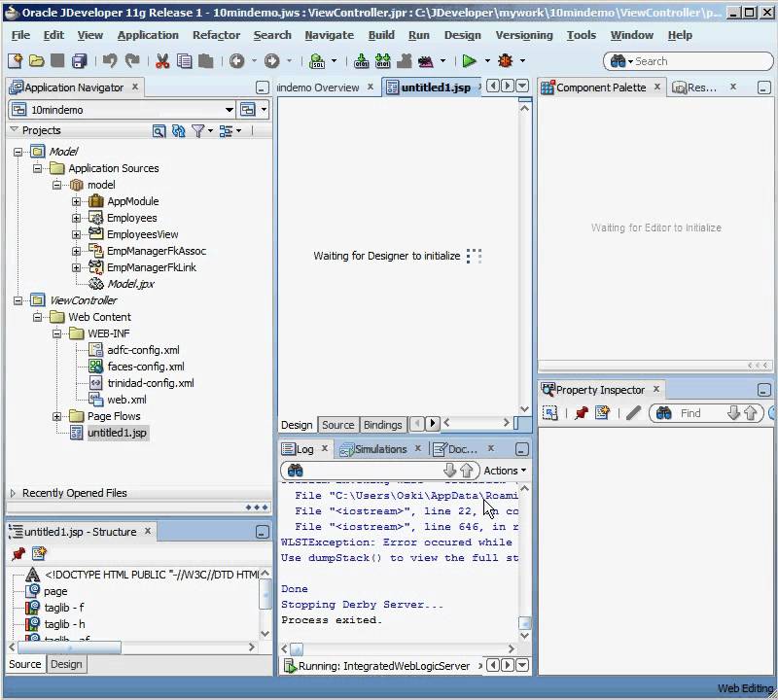
Task: Select Model.jpx in the tree
Action: [130, 284]
